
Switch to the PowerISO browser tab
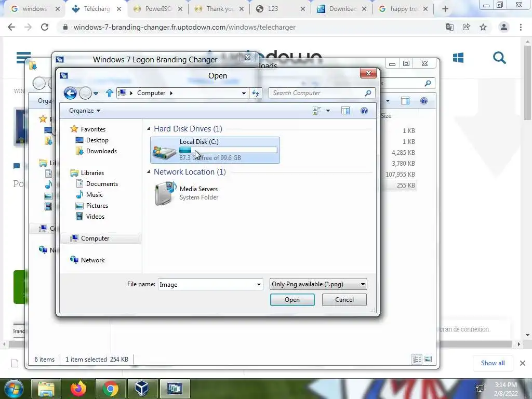(x=158, y=9)
